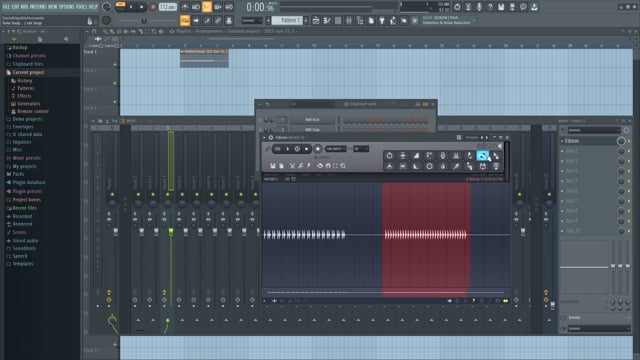
Task: Toggle the green mute light on the selected mixer track
Action: point(167,194)
